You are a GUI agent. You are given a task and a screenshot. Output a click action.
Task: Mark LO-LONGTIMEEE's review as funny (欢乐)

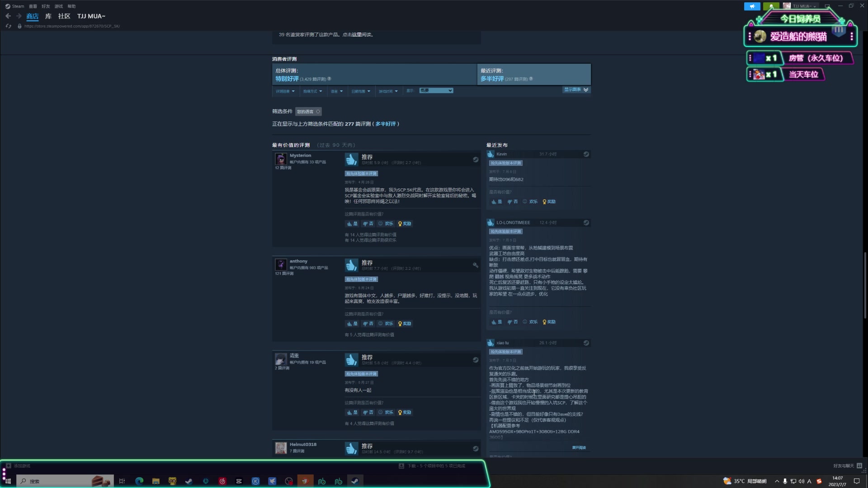(530, 322)
